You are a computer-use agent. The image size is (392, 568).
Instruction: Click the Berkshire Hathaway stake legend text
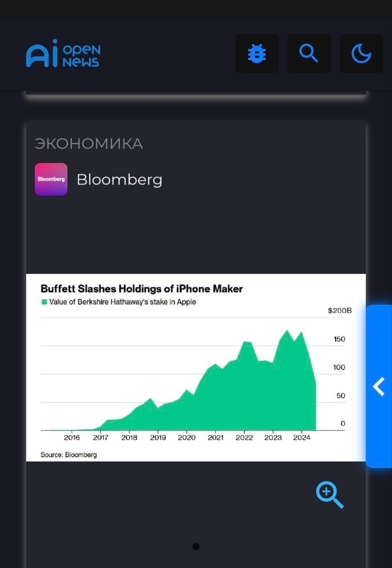click(123, 302)
